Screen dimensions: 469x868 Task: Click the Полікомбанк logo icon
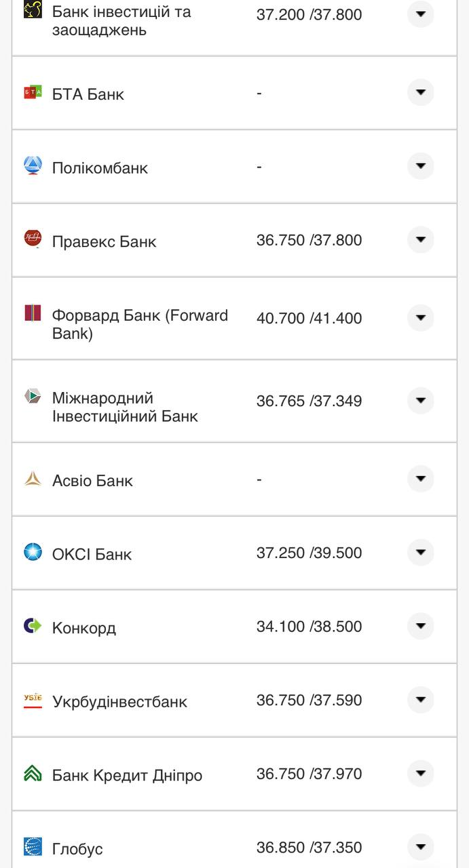31,166
